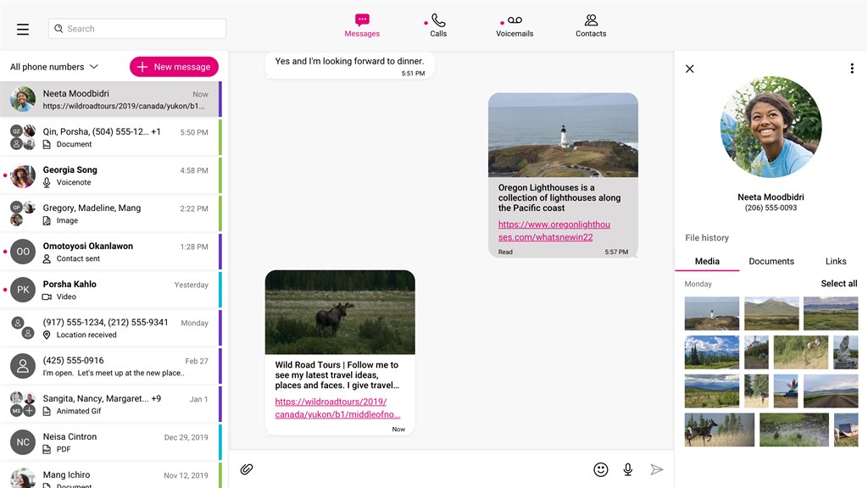868x488 pixels.
Task: Open the emoji picker
Action: tap(601, 469)
